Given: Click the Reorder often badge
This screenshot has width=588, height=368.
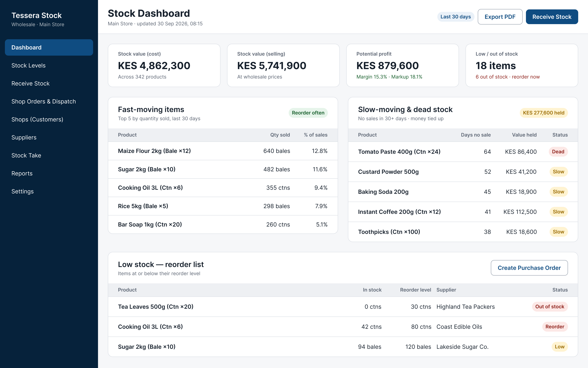Looking at the screenshot, I should click(308, 113).
